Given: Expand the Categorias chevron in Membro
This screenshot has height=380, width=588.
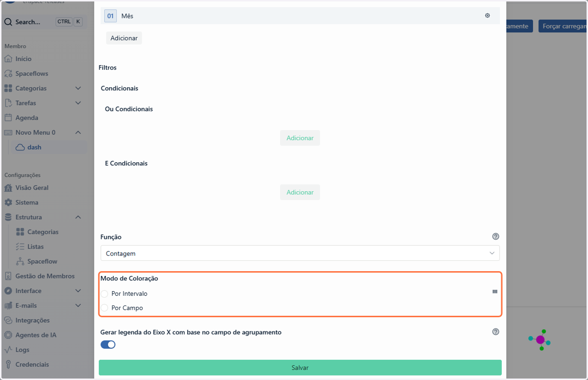Looking at the screenshot, I should (78, 88).
